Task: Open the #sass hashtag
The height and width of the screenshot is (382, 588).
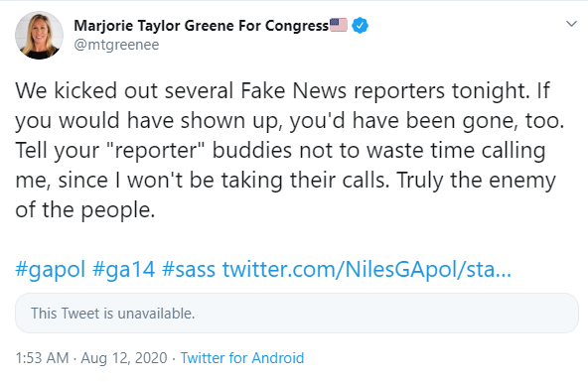Action: [x=189, y=269]
